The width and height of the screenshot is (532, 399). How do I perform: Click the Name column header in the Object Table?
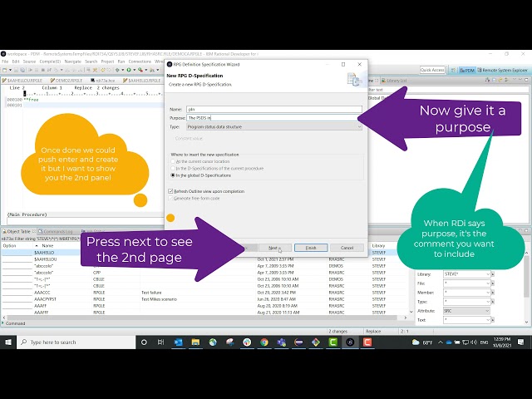click(47, 246)
